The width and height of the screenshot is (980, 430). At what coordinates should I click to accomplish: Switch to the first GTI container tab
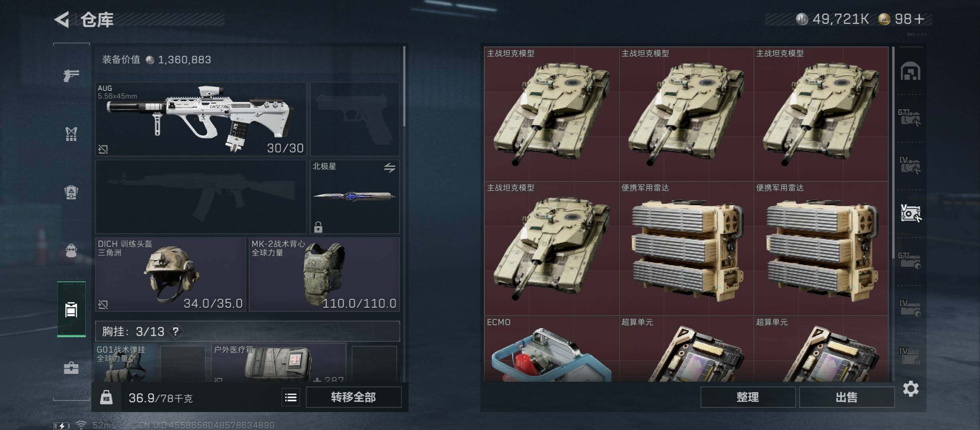tap(909, 118)
